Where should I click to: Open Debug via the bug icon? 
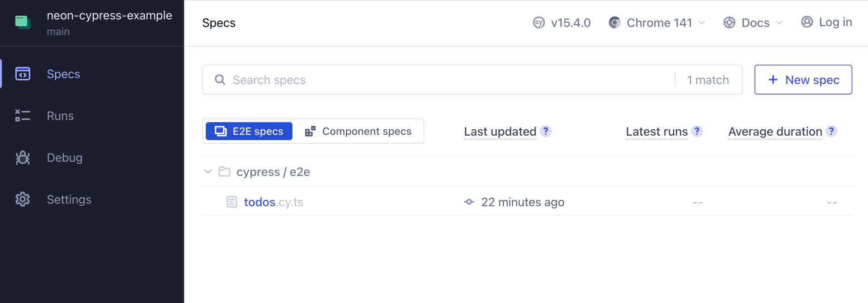pos(23,157)
